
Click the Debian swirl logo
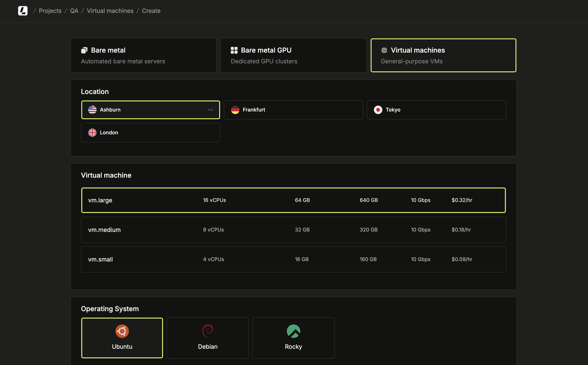(x=208, y=331)
